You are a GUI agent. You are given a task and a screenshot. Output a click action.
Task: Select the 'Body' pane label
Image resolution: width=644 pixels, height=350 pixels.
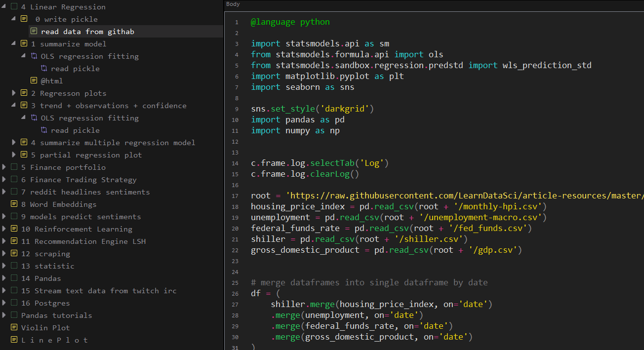click(233, 4)
